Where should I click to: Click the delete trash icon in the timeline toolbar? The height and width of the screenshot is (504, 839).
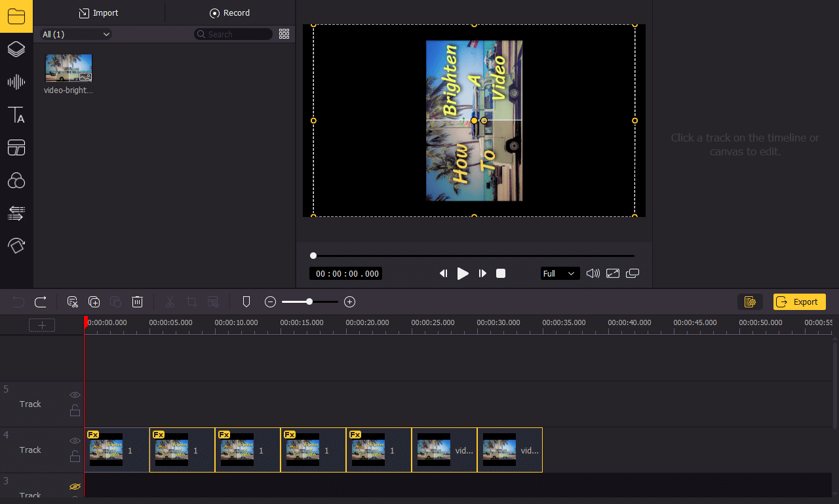pos(137,301)
